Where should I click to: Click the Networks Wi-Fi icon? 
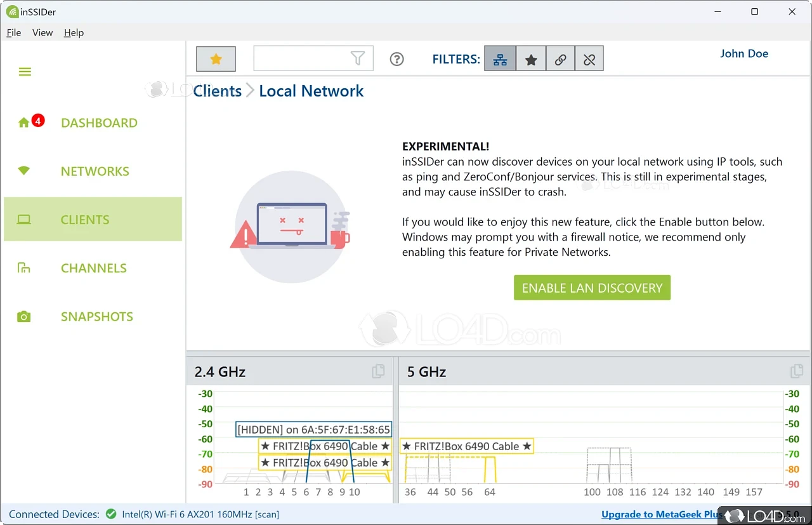pyautogui.click(x=24, y=171)
